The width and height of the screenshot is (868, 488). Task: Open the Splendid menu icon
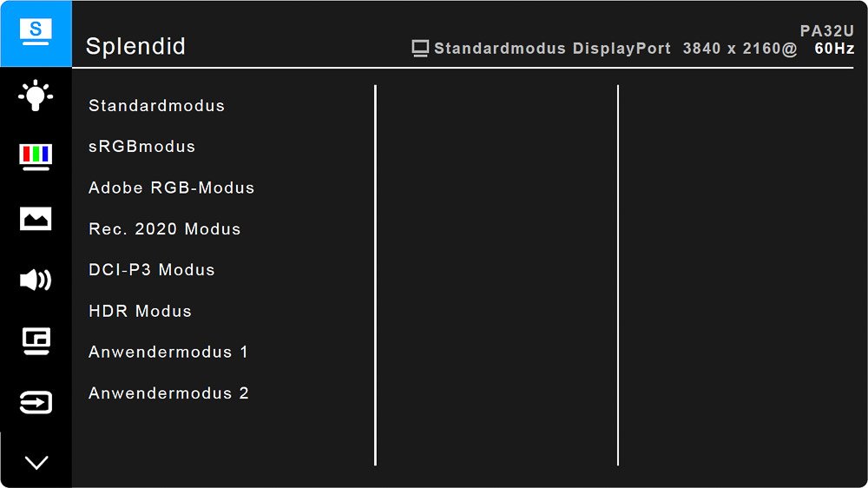pyautogui.click(x=36, y=33)
